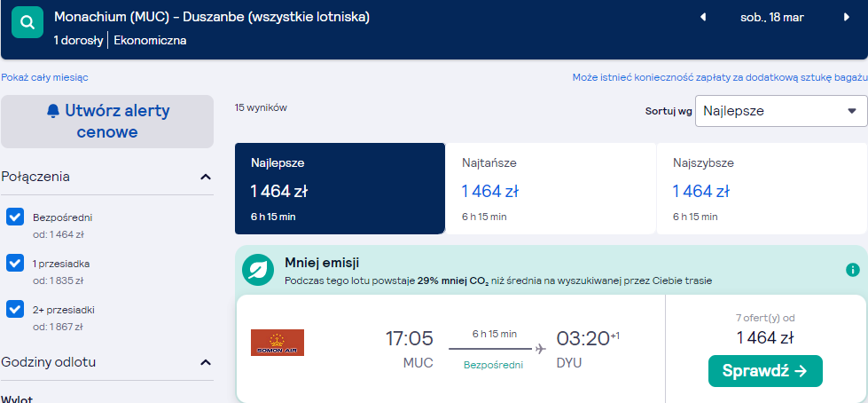
Task: Go to previous day arrow
Action: 703,17
